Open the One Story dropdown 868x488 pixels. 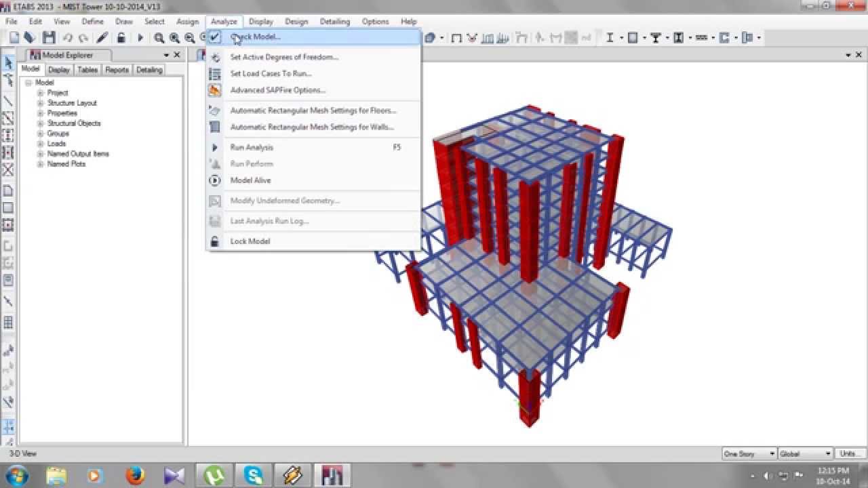[749, 453]
